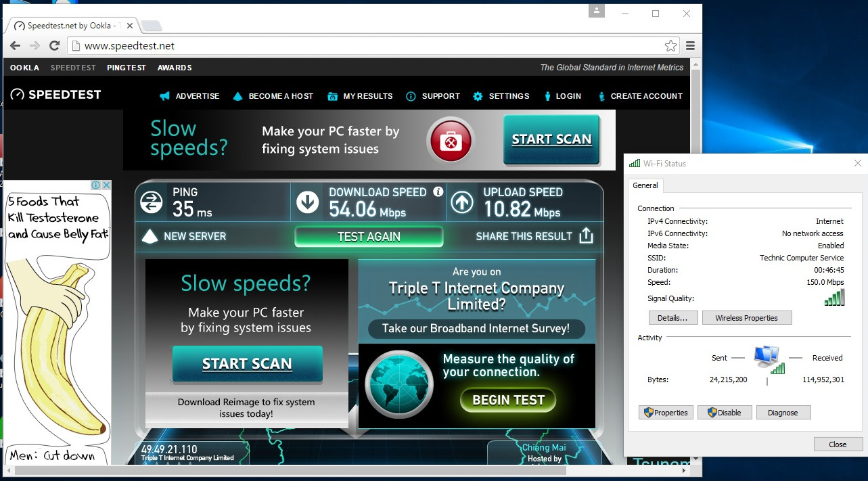This screenshot has width=868, height=481.
Task: Close the banana ad with X icon
Action: (106, 185)
